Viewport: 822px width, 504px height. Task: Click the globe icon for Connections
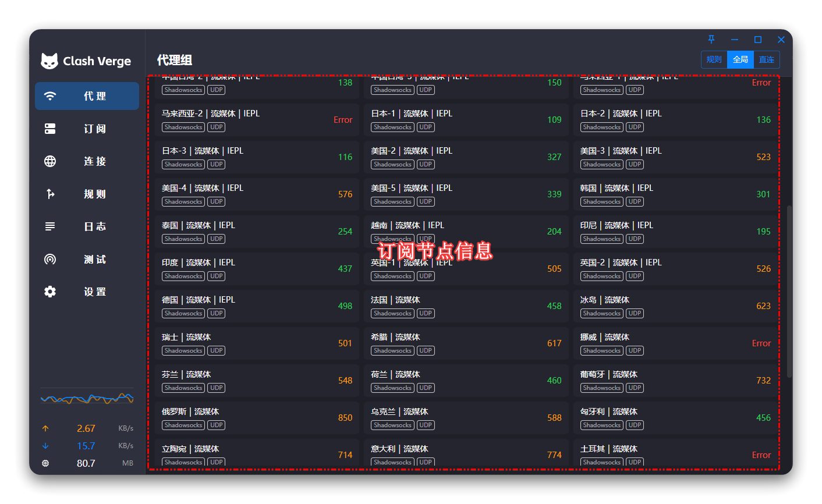pyautogui.click(x=51, y=161)
